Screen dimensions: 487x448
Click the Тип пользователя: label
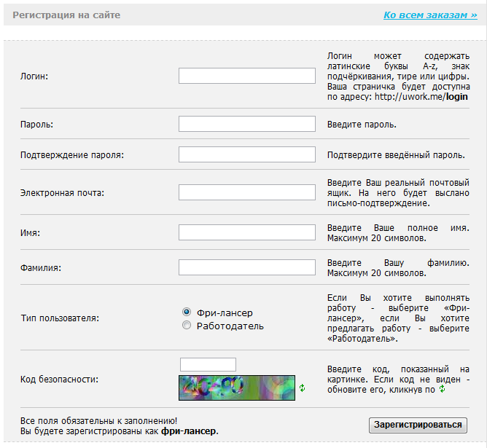[x=60, y=318]
